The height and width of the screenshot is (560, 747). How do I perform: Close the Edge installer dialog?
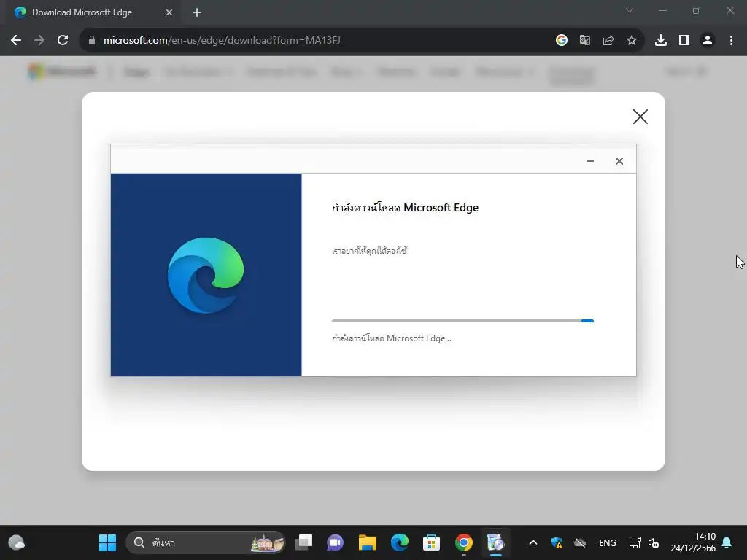point(619,161)
